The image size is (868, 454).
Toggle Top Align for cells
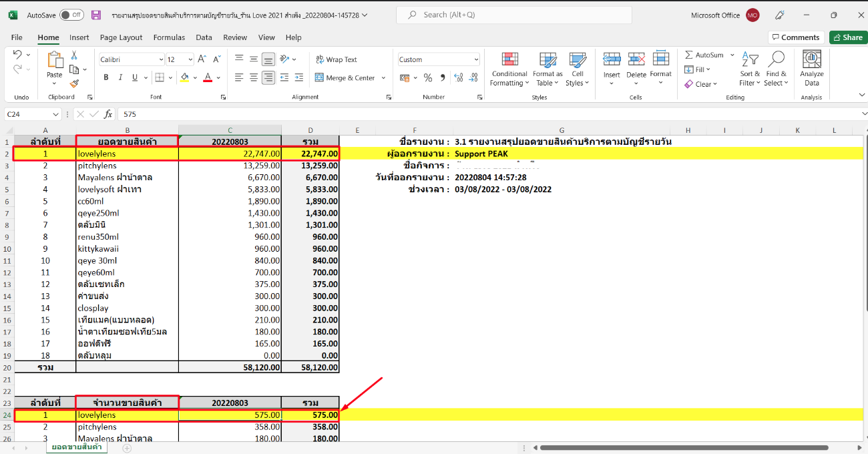pyautogui.click(x=239, y=59)
